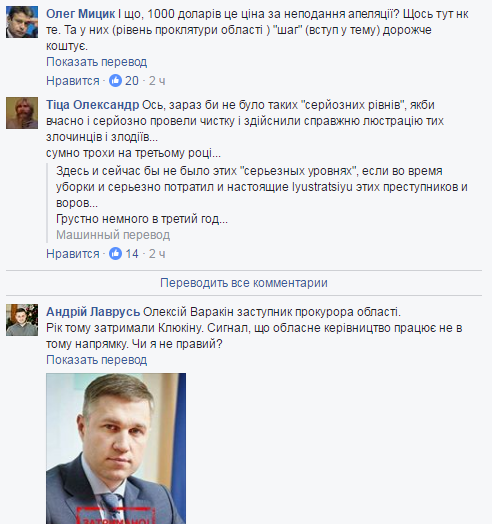Open Тіца Олександр's avatar picture
The width and height of the screenshot is (492, 524).
(x=22, y=113)
